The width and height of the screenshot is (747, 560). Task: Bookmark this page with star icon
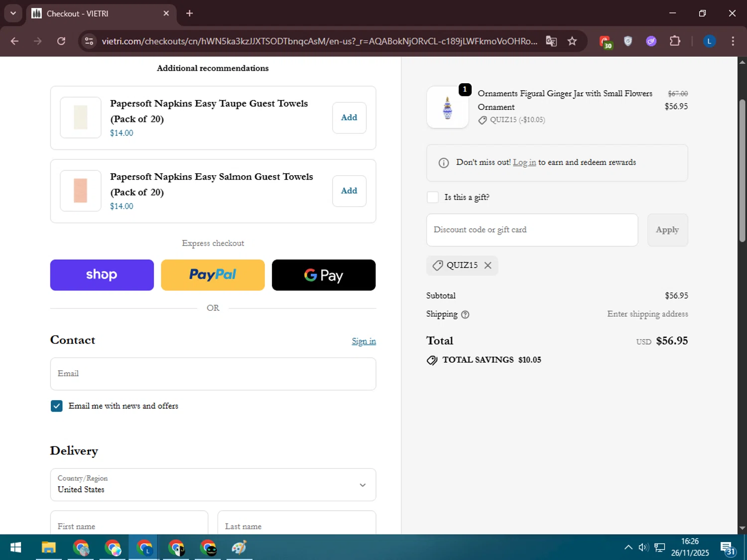(572, 41)
